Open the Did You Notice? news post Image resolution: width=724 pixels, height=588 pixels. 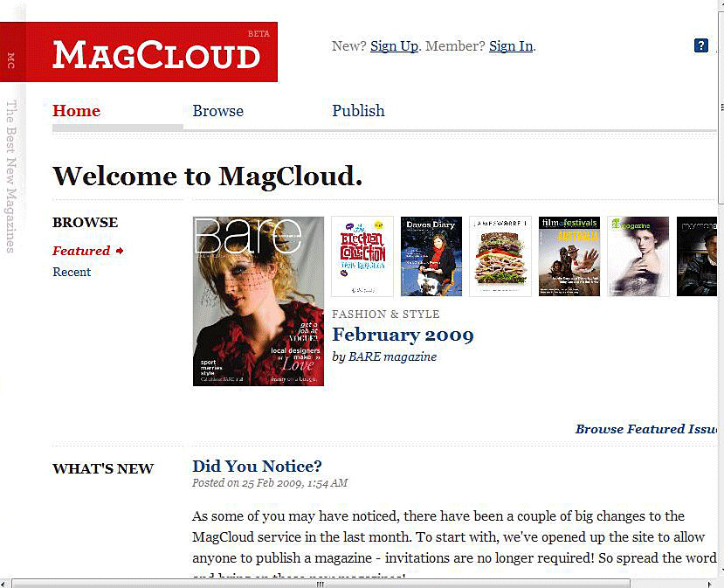point(257,466)
